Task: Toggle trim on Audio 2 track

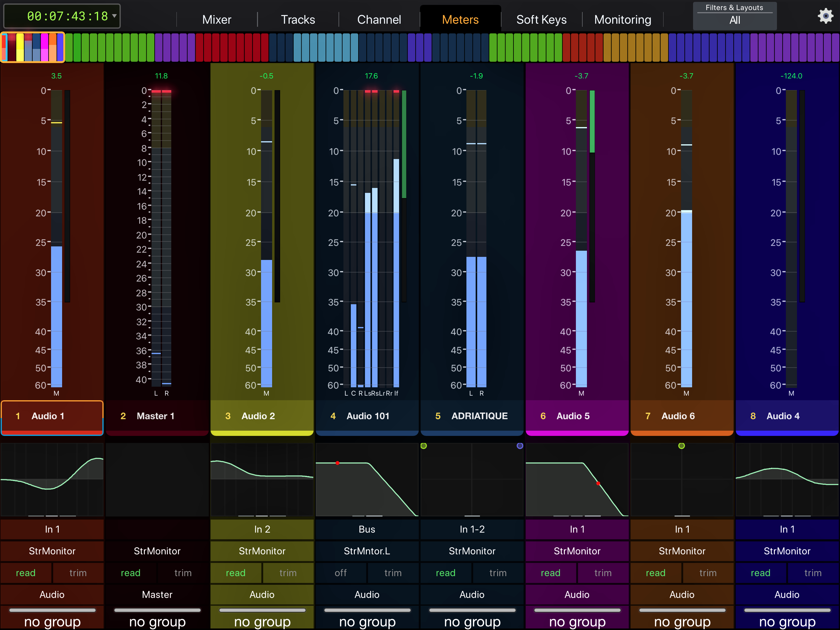Action: pos(288,572)
